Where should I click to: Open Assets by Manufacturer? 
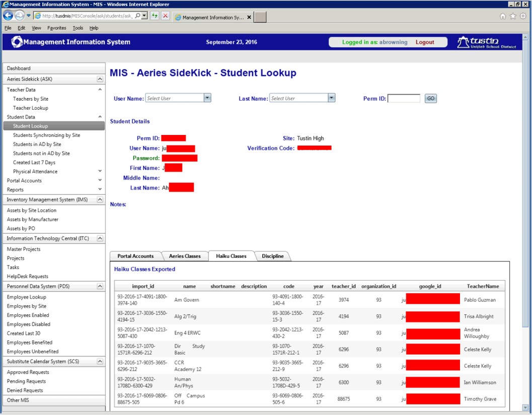coord(33,220)
